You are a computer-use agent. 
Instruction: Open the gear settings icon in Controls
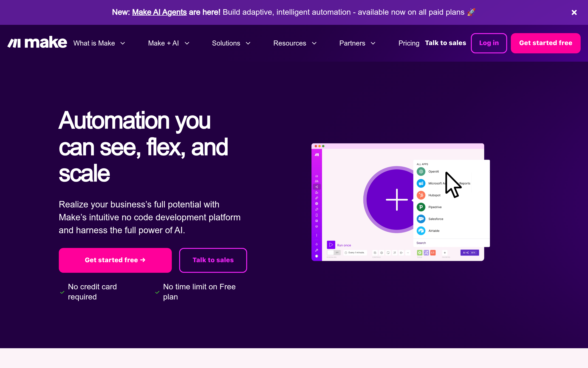(x=382, y=253)
